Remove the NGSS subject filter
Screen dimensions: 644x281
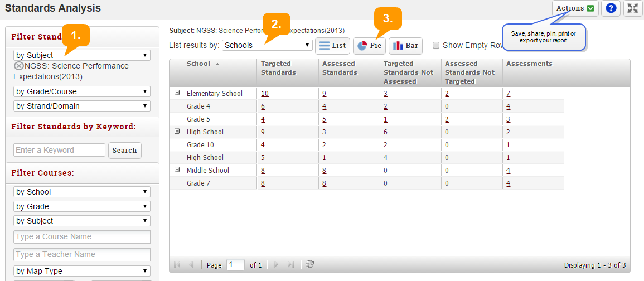coord(18,66)
